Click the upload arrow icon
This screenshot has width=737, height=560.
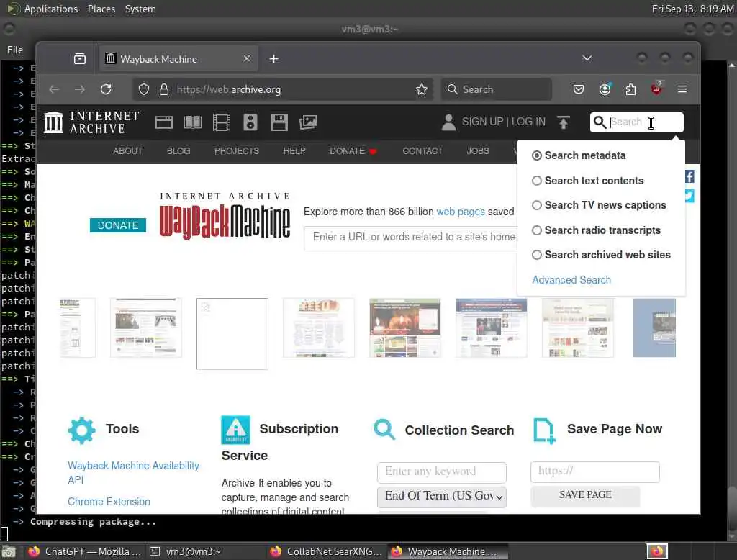pyautogui.click(x=563, y=122)
